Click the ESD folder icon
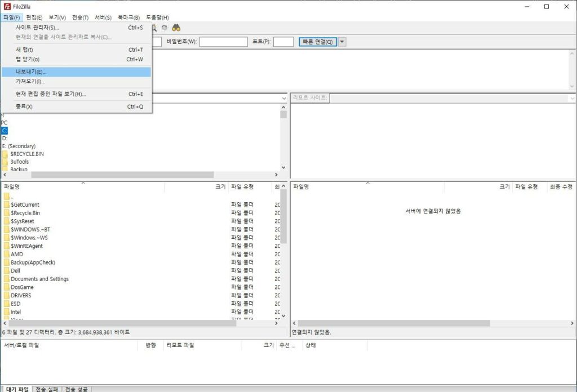This screenshot has height=392, width=577. coord(7,304)
